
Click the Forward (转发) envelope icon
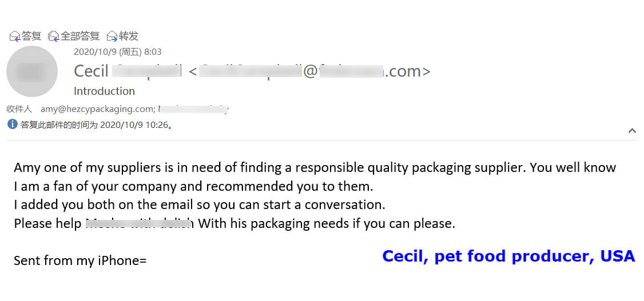pyautogui.click(x=113, y=37)
